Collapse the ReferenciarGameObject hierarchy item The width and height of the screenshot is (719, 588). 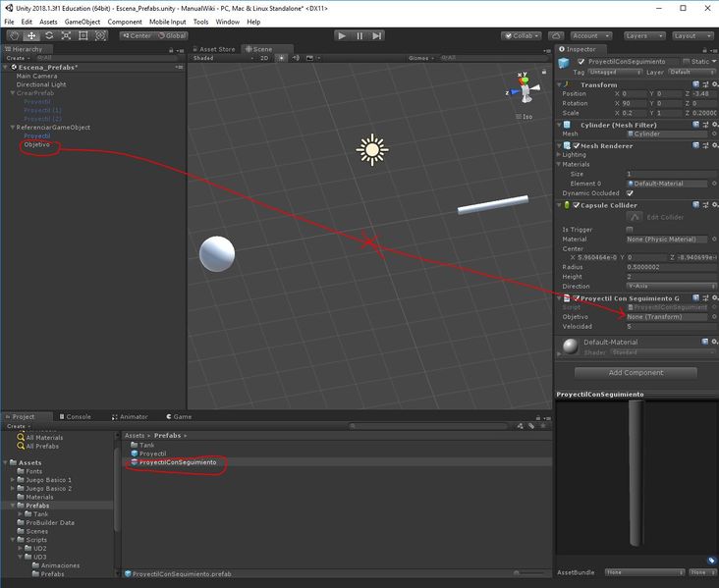coord(13,128)
